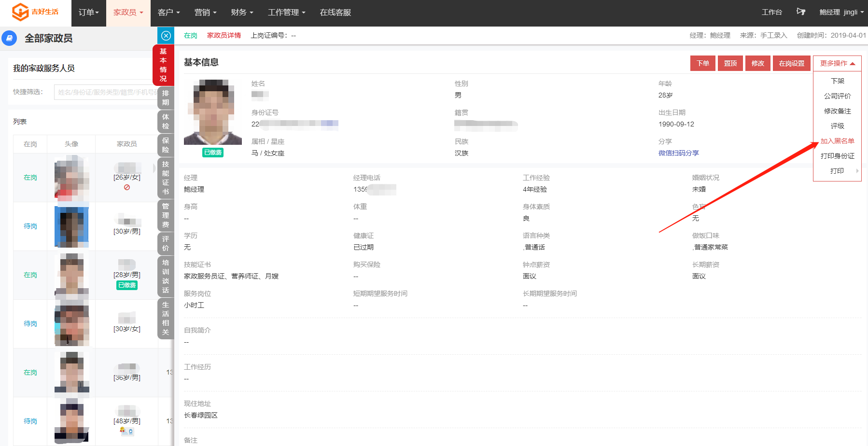Screen dimensions: 868x446
Task: Switch to the 培训谈话 side tab
Action: tap(166, 277)
